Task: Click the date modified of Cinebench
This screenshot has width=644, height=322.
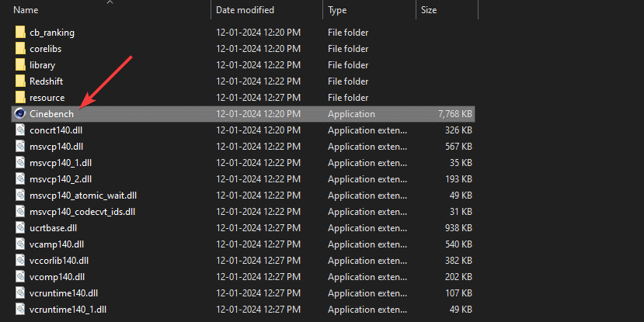Action: tap(259, 113)
